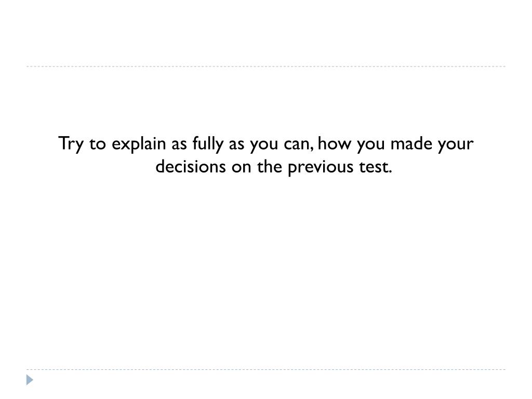Click the word 'previous' on second line
The image size is (532, 399).
pos(321,168)
